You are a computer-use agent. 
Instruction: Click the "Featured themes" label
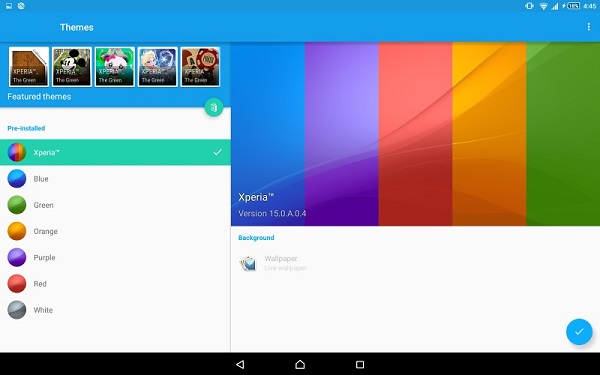click(x=39, y=96)
